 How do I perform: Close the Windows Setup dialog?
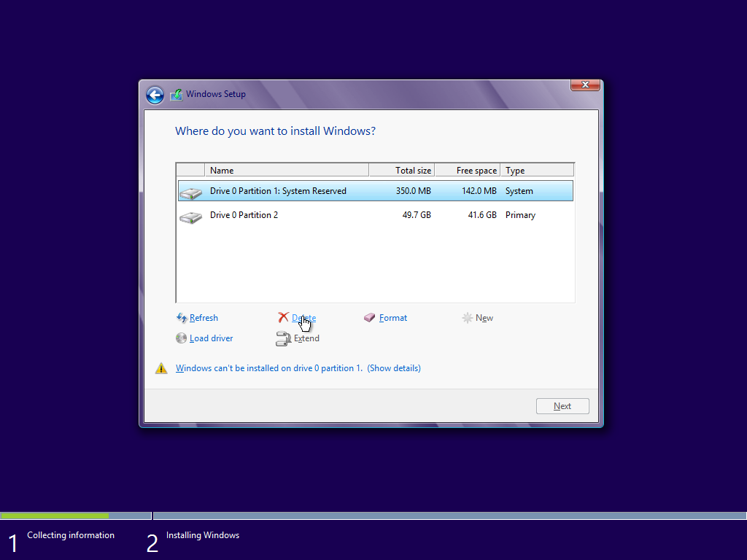(585, 85)
